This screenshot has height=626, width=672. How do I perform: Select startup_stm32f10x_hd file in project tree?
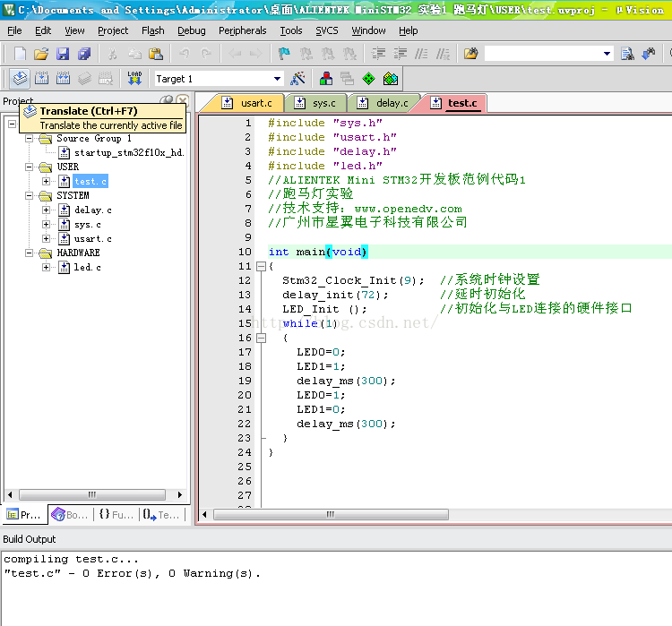tap(128, 152)
